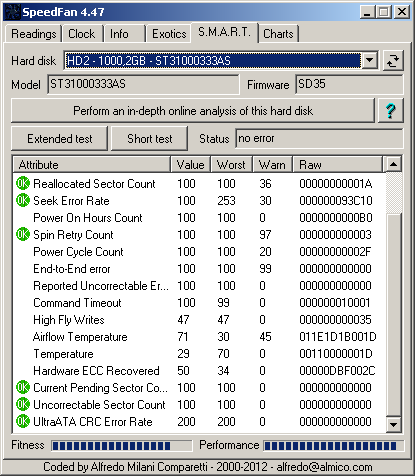Switch to the Readings tab

click(33, 34)
